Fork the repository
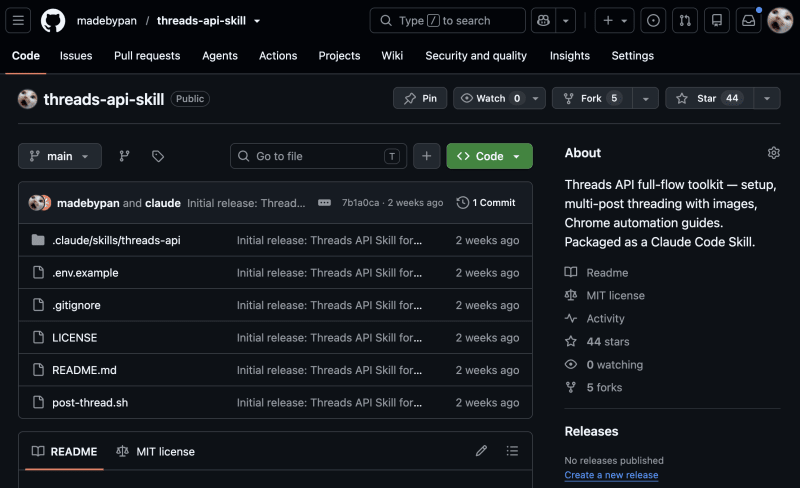The image size is (800, 488). pyautogui.click(x=592, y=98)
